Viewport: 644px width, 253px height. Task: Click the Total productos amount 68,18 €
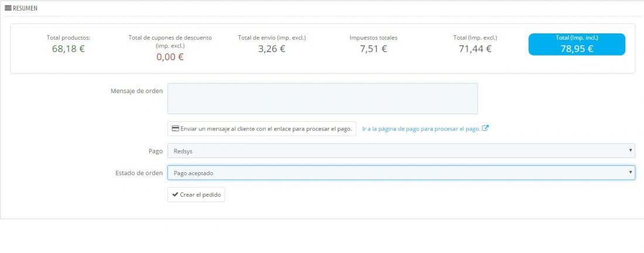[68, 49]
